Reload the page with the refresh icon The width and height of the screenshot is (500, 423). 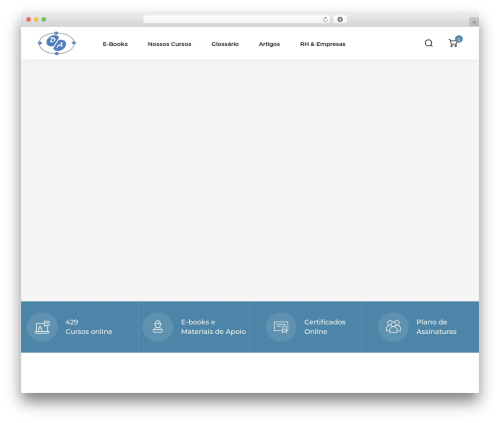(325, 19)
